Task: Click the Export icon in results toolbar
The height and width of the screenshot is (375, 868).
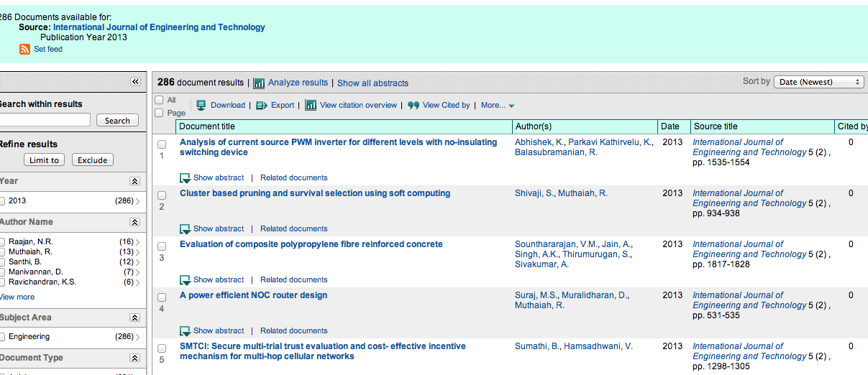Action: [x=262, y=105]
